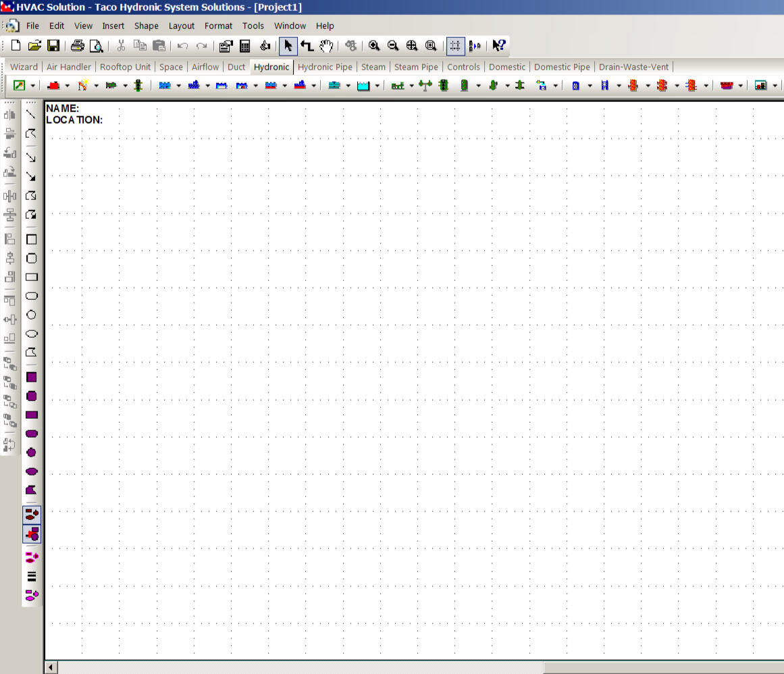Open the dropdown beside the red heat exchanger icon
The width and height of the screenshot is (784, 674).
coord(741,86)
